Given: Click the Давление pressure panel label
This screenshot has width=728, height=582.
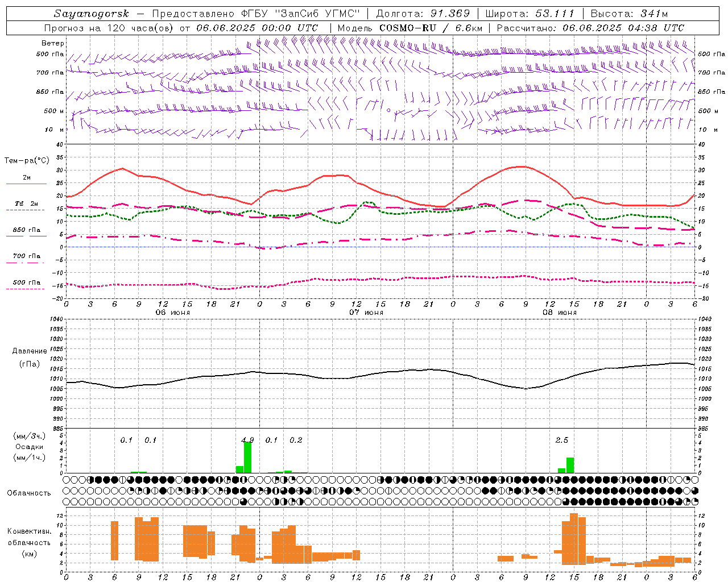Looking at the screenshot, I should pos(30,351).
